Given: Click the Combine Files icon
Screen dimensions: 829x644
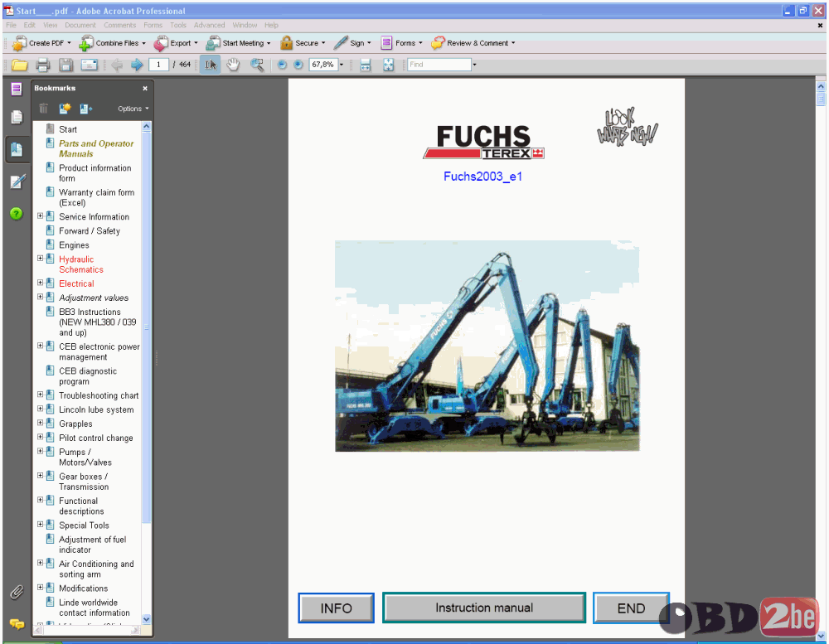Looking at the screenshot, I should (86, 43).
